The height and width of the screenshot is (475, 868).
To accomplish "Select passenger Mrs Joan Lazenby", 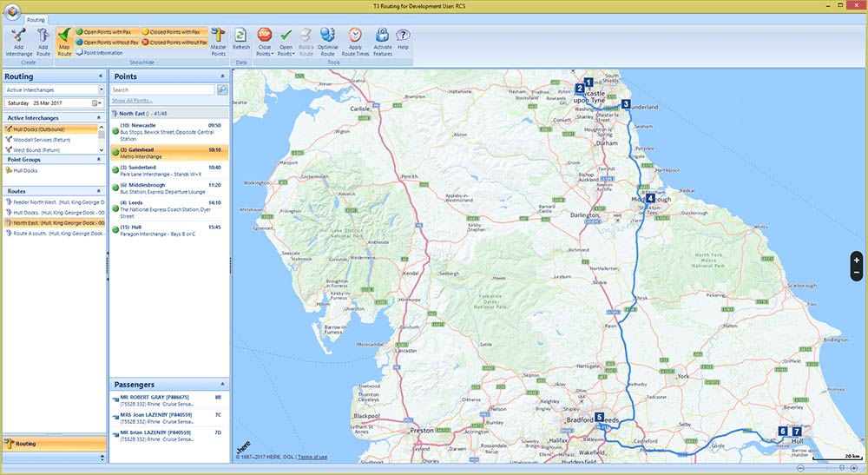I will click(x=169, y=418).
